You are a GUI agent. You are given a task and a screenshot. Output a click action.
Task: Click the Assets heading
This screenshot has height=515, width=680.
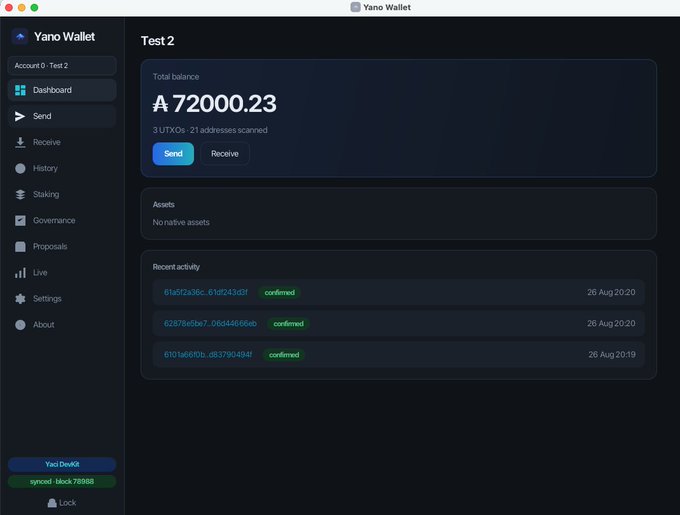coord(163,205)
